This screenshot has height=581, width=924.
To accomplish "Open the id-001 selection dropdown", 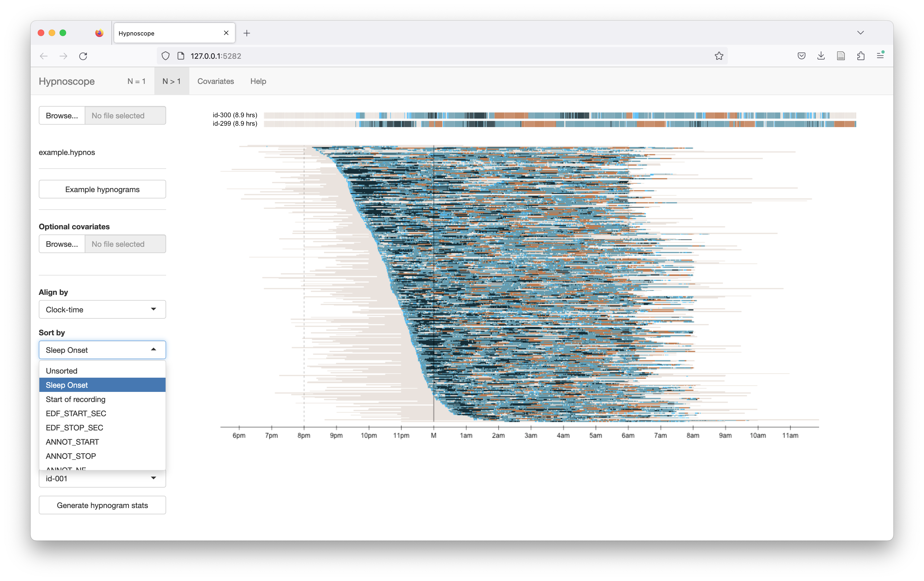I will [102, 479].
